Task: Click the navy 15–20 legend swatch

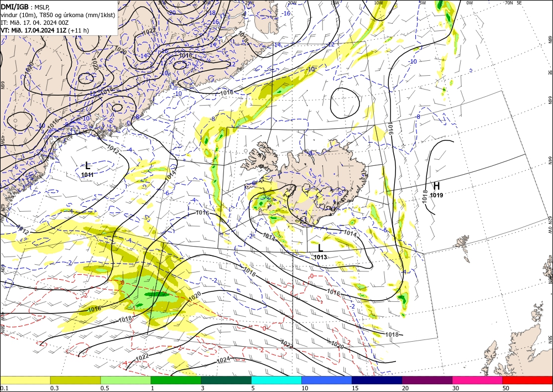Action: (x=377, y=380)
